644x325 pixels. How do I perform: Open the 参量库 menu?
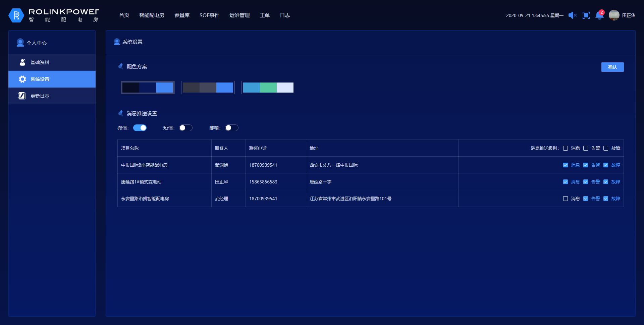(182, 15)
